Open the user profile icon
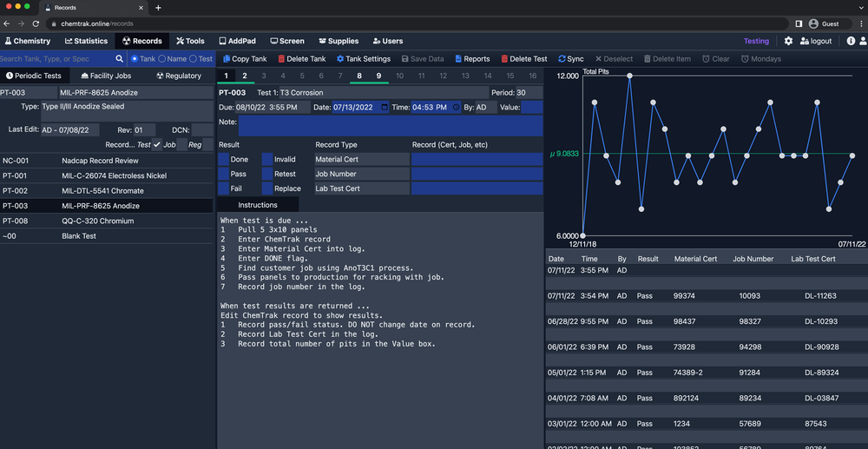 [864, 41]
